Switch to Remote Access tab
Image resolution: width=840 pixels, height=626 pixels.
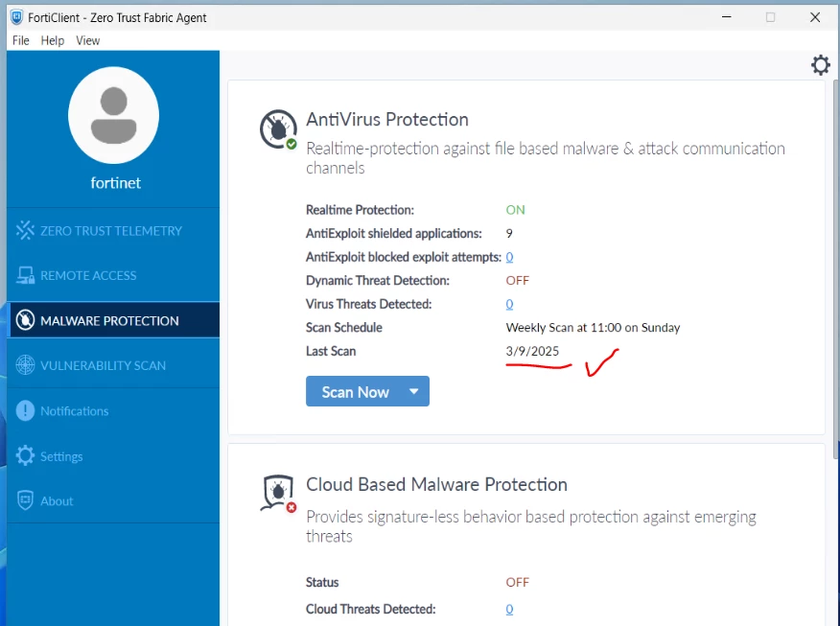(113, 275)
